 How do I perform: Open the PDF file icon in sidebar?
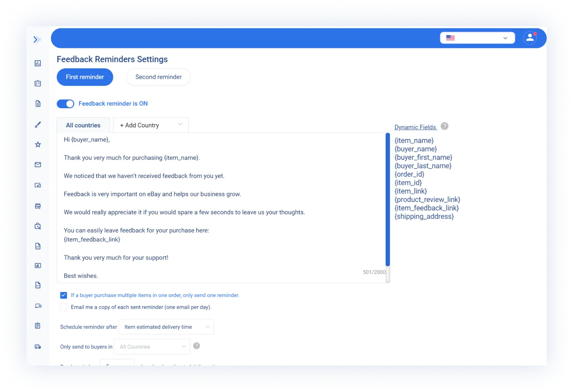[38, 246]
